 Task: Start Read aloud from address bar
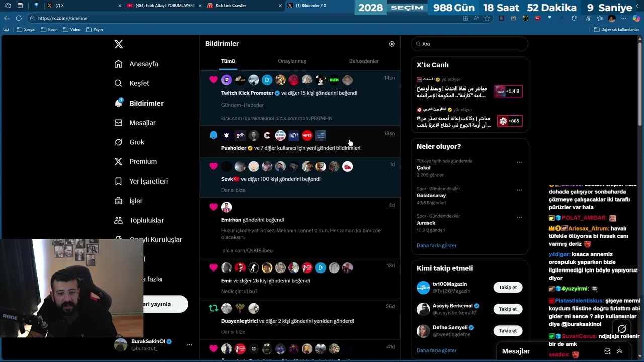476,18
